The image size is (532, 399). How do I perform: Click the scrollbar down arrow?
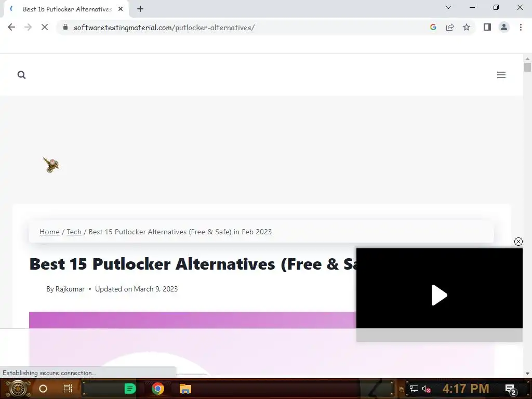(x=527, y=373)
